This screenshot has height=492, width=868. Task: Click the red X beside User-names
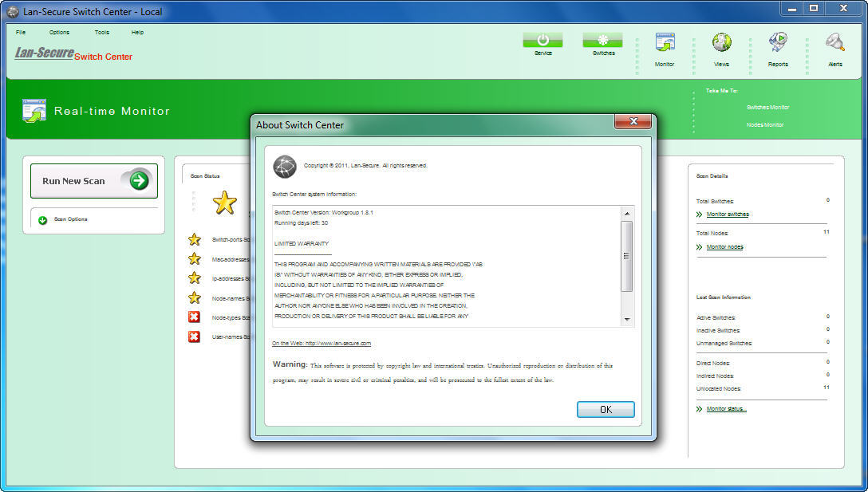tap(194, 337)
